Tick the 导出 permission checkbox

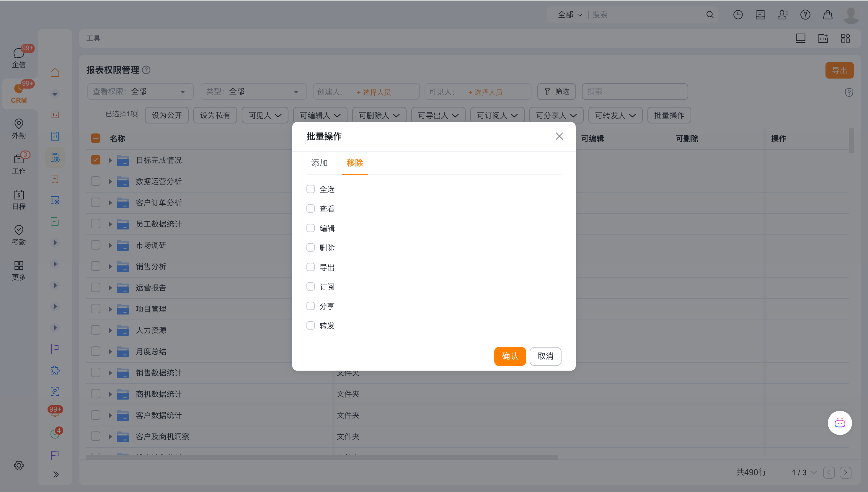[310, 267]
